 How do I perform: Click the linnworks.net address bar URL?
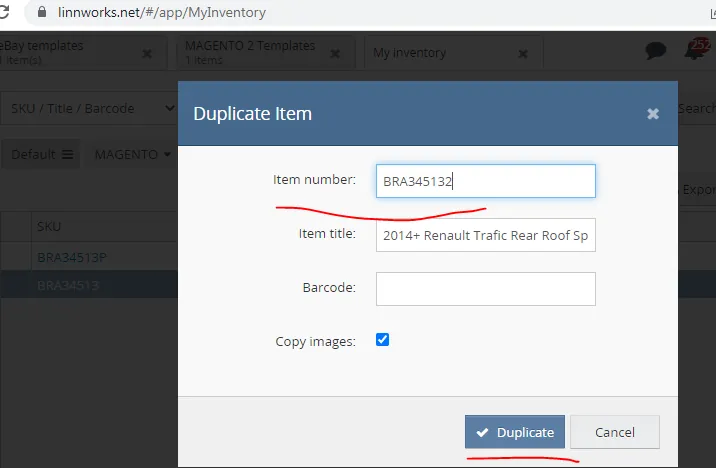click(x=162, y=12)
